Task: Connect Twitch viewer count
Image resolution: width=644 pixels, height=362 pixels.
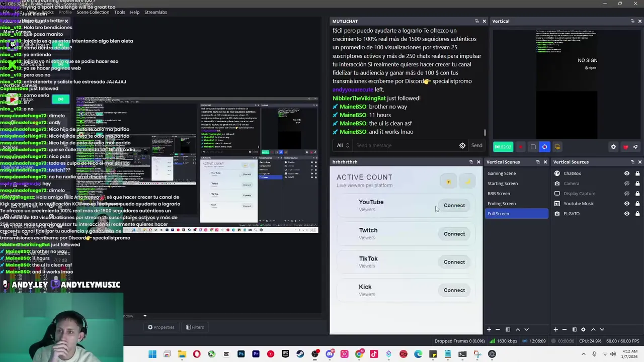Action: pyautogui.click(x=454, y=234)
